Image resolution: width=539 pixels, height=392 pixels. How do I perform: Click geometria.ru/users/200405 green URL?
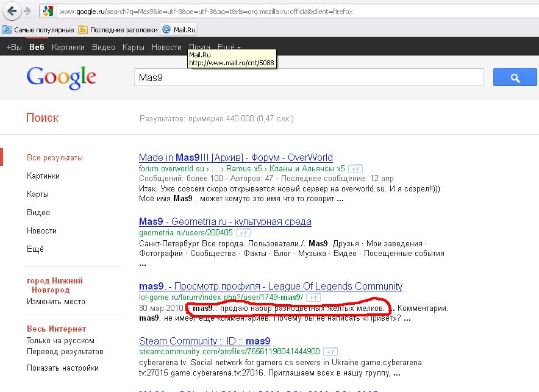pyautogui.click(x=186, y=233)
